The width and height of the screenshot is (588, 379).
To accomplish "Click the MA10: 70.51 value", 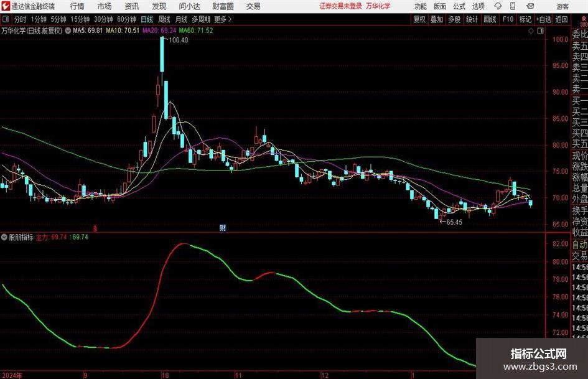I will point(122,30).
